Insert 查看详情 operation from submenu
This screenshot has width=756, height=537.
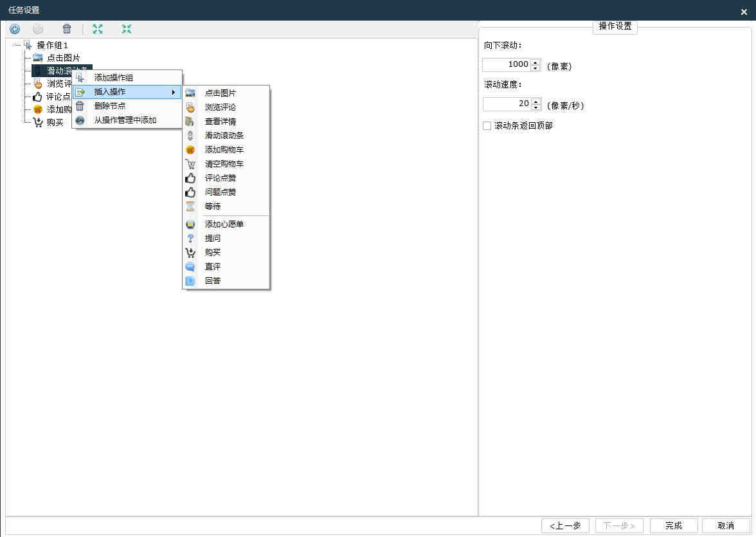pos(226,121)
